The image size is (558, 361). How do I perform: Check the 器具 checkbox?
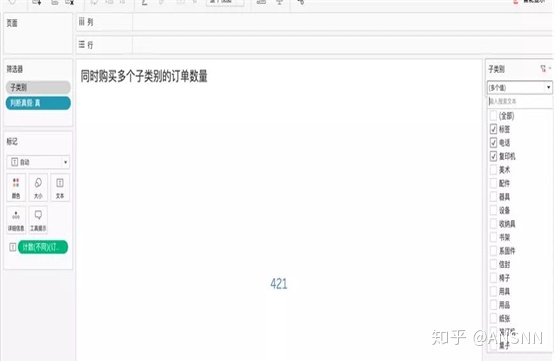(x=493, y=197)
